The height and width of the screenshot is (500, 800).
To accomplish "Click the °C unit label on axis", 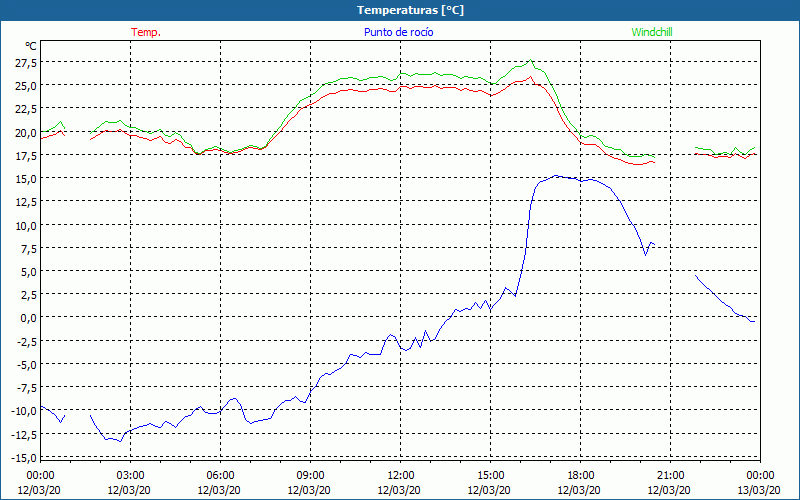I will pyautogui.click(x=31, y=46).
